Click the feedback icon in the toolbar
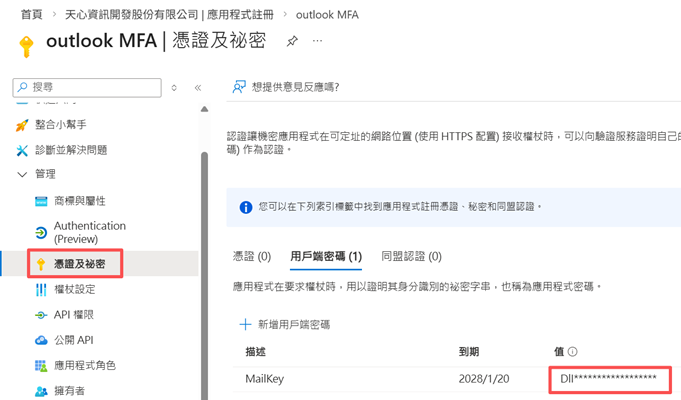Viewport: 681px width, 400px height. coord(239,87)
